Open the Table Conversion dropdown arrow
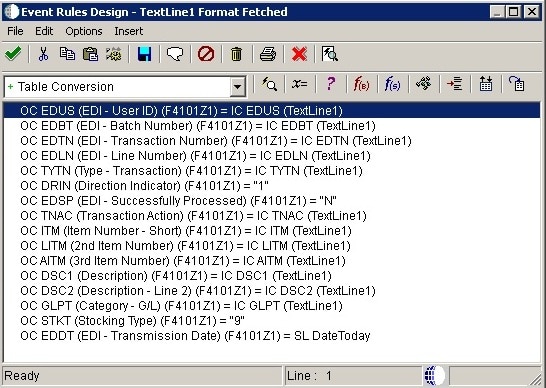546x388 pixels. pyautogui.click(x=237, y=86)
